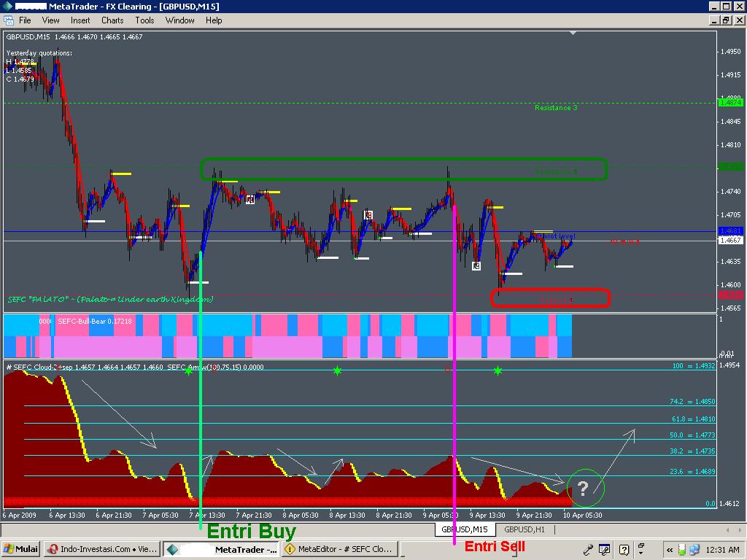Click the '74.2 = 1.4850' Fibonacci label
The image size is (747, 560).
692,402
